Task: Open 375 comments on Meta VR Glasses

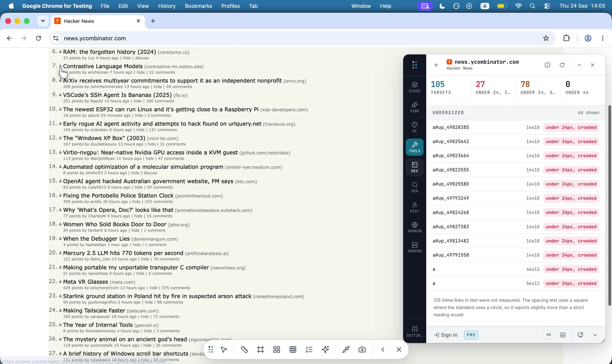Action: click(x=176, y=288)
